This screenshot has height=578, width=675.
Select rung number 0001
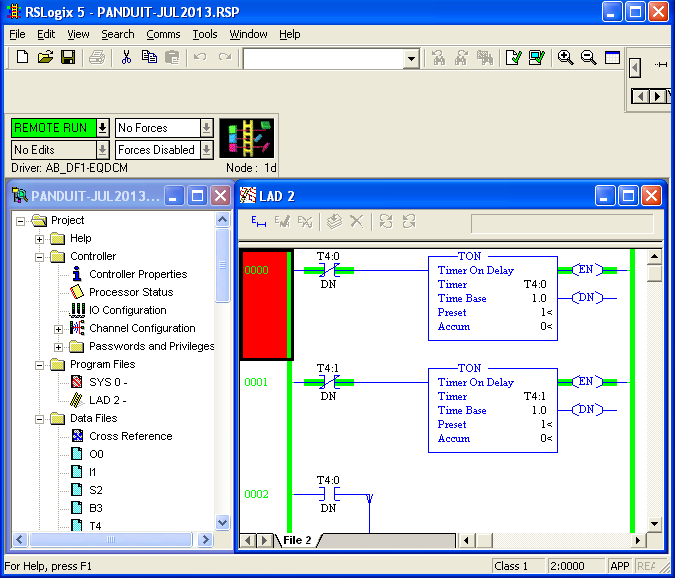(x=256, y=382)
